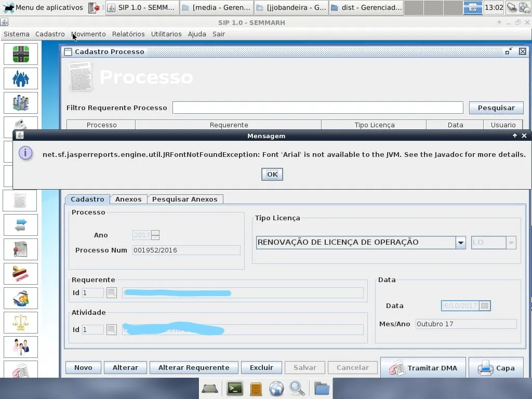
Task: Click the orange file cabinet dock icon
Action: coord(256,389)
